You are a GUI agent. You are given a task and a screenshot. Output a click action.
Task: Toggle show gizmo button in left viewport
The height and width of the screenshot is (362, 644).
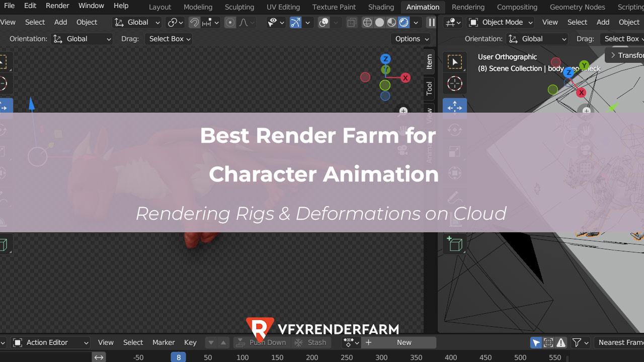[x=295, y=22]
